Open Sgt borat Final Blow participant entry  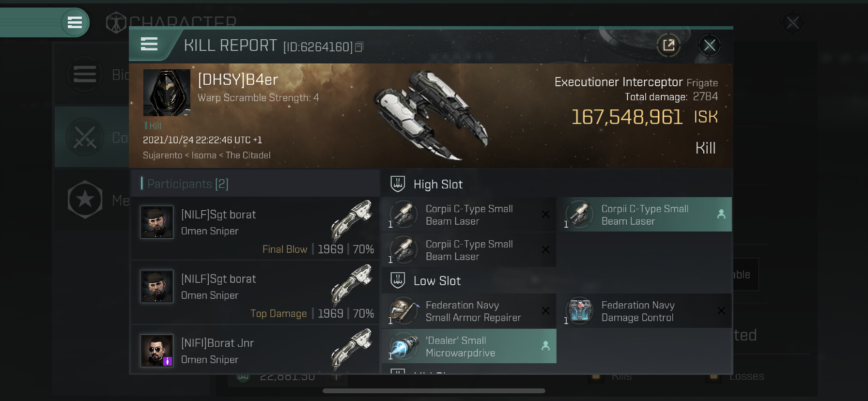pos(255,228)
